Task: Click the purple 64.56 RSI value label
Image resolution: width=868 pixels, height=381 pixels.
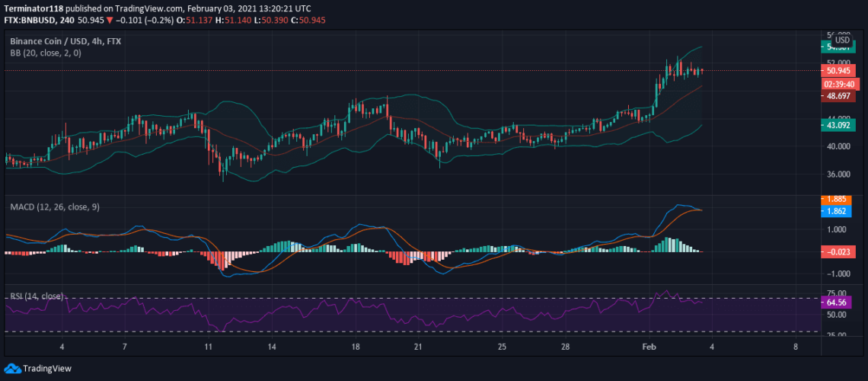Action: [837, 303]
